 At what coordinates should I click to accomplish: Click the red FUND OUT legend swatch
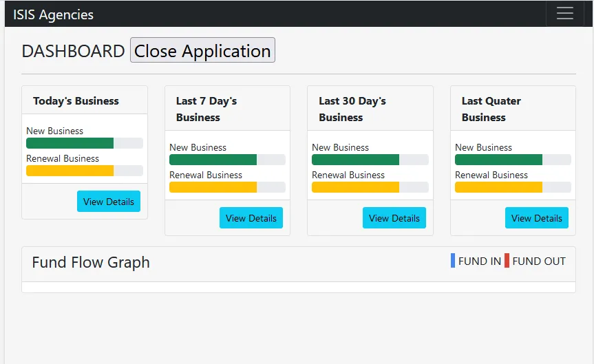coord(507,261)
